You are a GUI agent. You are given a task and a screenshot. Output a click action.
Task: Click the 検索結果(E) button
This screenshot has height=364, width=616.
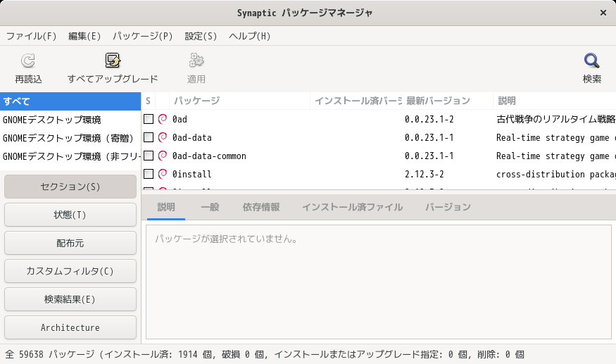tap(70, 299)
